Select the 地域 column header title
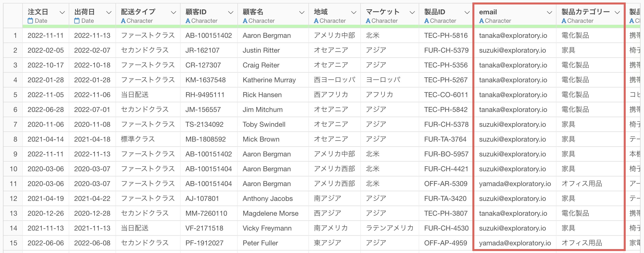This screenshot has width=644, height=253. pos(321,12)
